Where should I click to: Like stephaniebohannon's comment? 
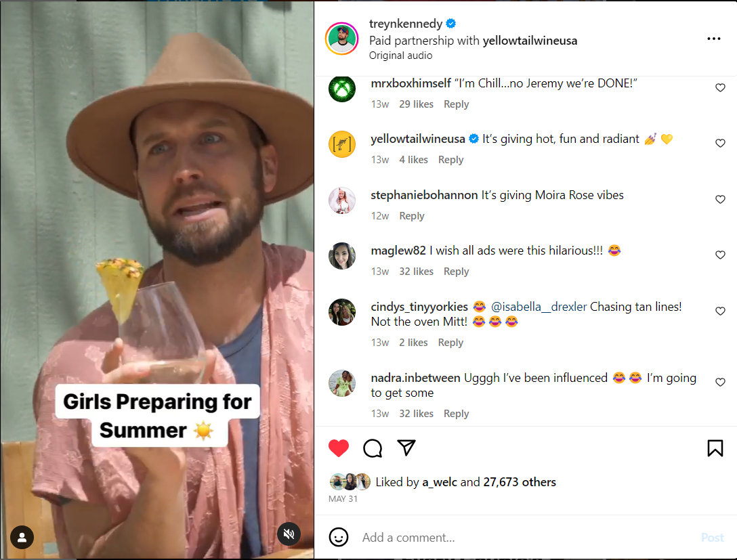[720, 200]
